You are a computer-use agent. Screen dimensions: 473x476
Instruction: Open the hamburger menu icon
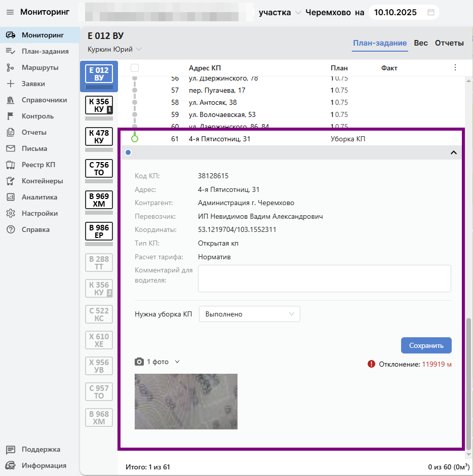(10, 12)
